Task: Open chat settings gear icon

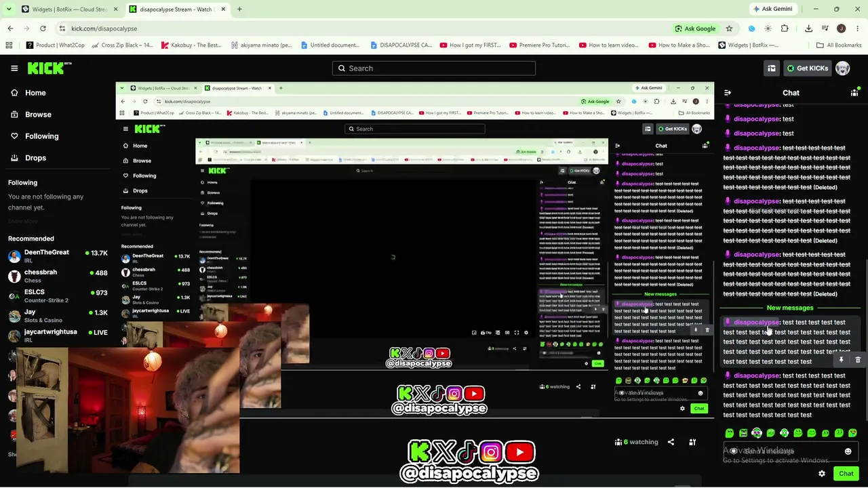Action: click(x=822, y=474)
